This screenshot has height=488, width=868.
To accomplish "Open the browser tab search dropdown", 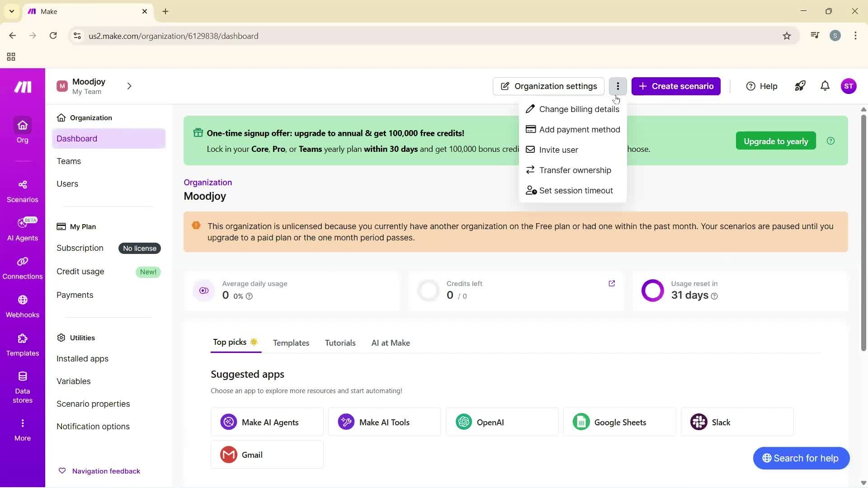I will pos(11,11).
